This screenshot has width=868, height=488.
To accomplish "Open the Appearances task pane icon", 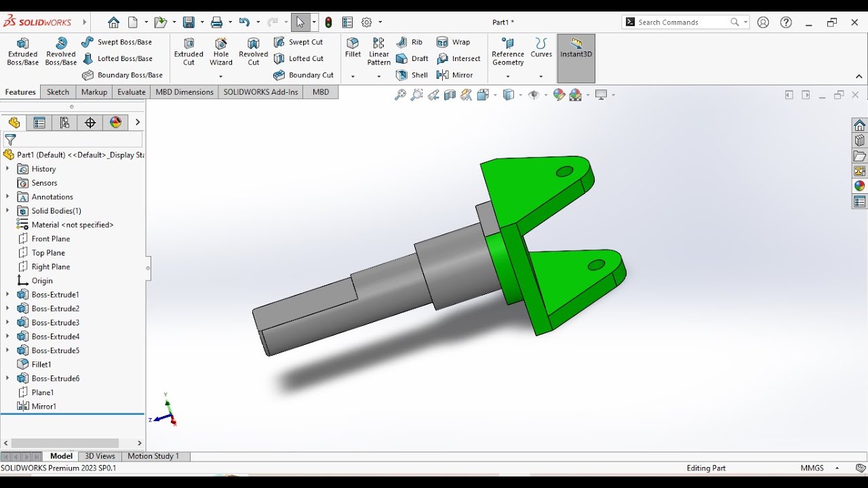I will pos(860,186).
